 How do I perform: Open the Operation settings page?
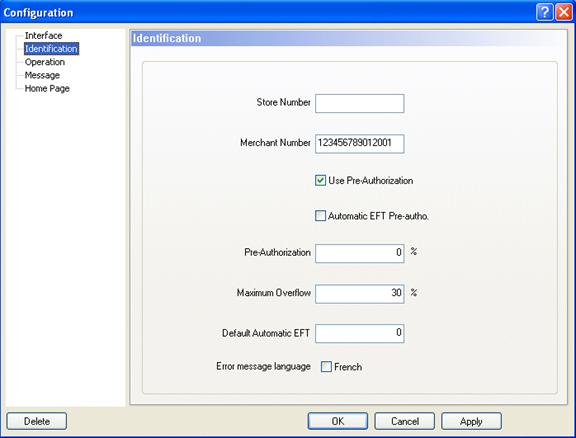pos(45,62)
